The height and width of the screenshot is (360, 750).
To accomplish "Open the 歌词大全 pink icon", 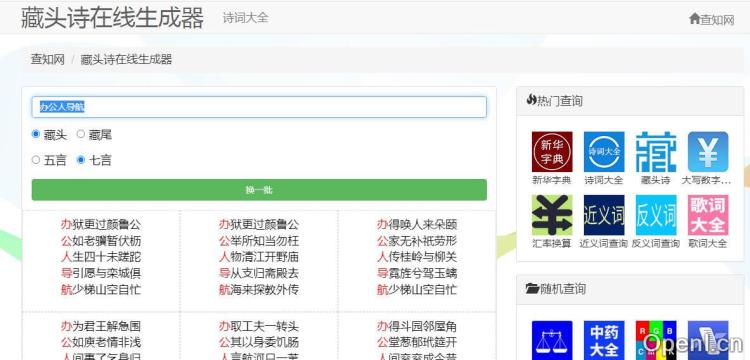I will [x=708, y=215].
